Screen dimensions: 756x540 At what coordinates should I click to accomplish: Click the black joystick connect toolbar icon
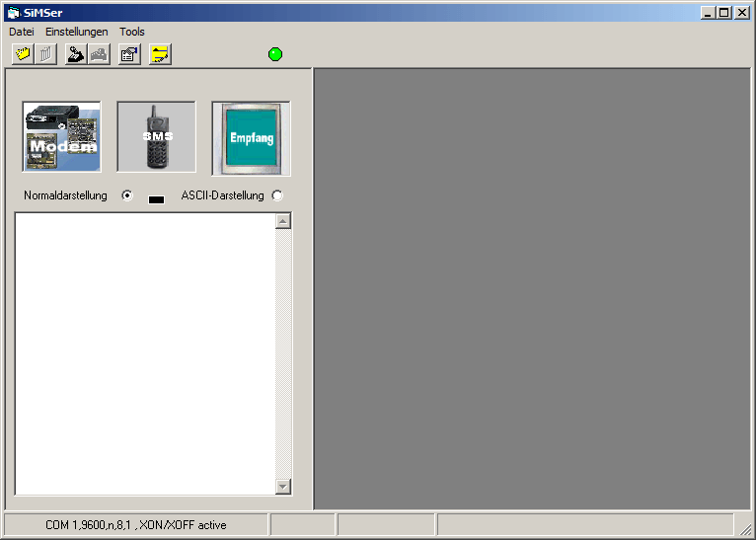(75, 54)
